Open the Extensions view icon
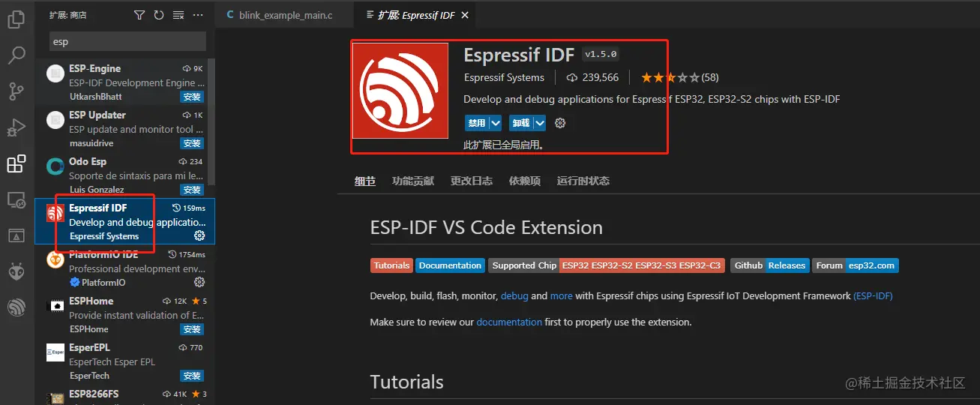Viewport: 980px width, 405px height. coord(16,163)
